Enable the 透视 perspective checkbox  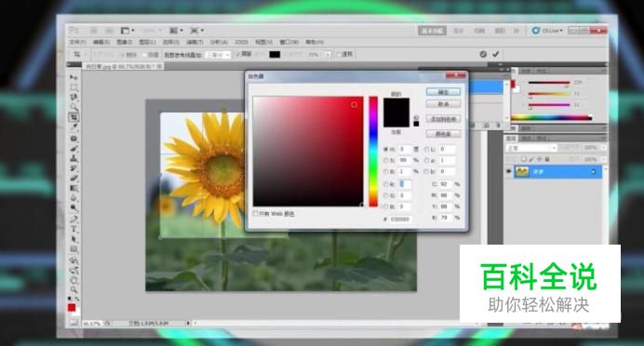(x=339, y=54)
